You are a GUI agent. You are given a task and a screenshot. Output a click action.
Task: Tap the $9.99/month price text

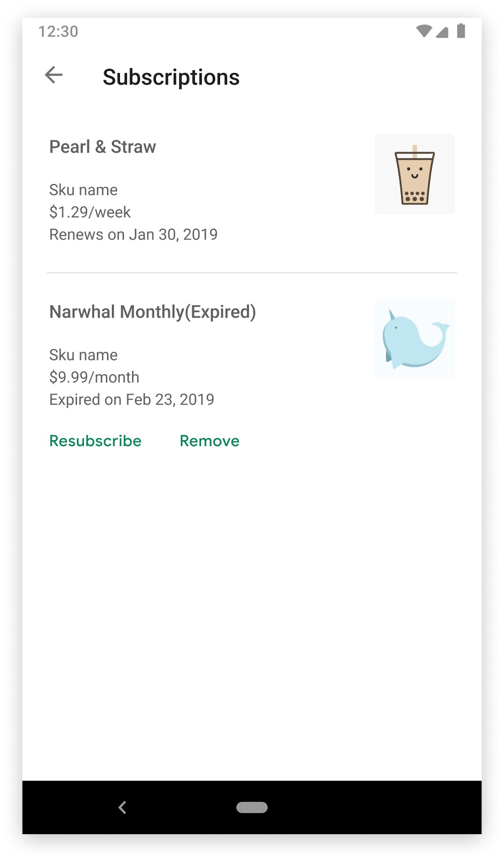tap(94, 377)
